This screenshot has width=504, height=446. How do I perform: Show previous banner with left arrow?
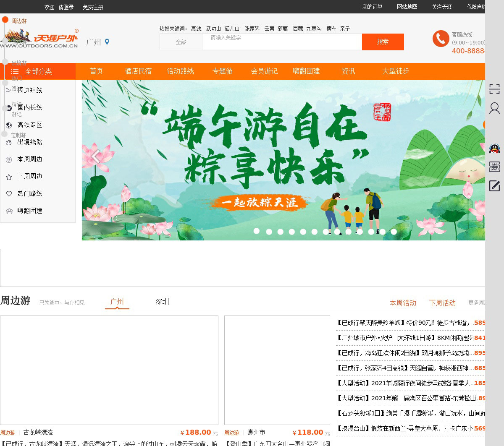point(96,156)
